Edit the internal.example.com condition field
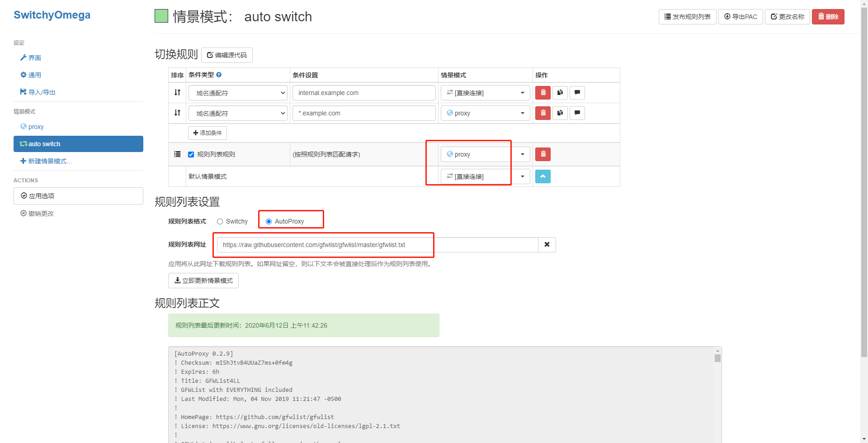This screenshot has width=868, height=443. tap(364, 93)
